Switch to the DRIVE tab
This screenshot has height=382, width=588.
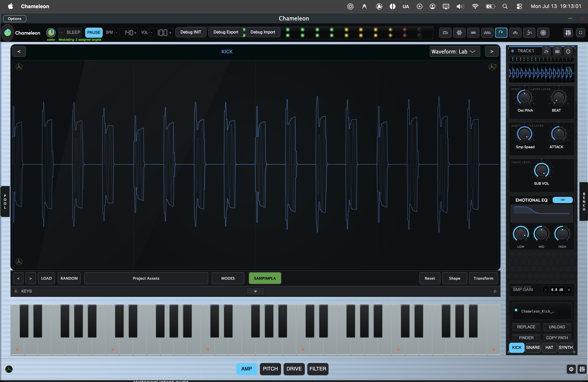click(x=294, y=369)
